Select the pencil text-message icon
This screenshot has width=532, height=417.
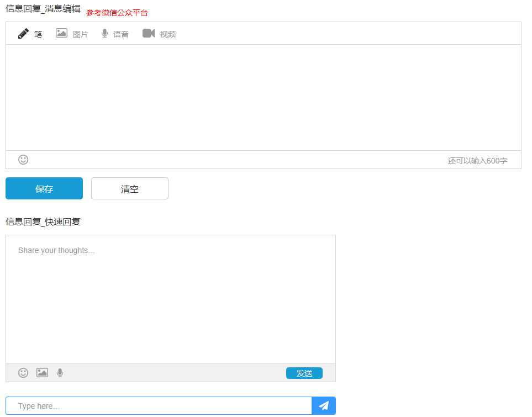[23, 34]
